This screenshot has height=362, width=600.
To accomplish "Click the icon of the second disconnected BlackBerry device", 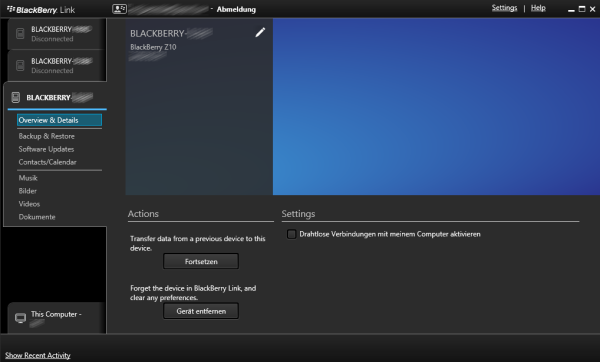I will [20, 65].
